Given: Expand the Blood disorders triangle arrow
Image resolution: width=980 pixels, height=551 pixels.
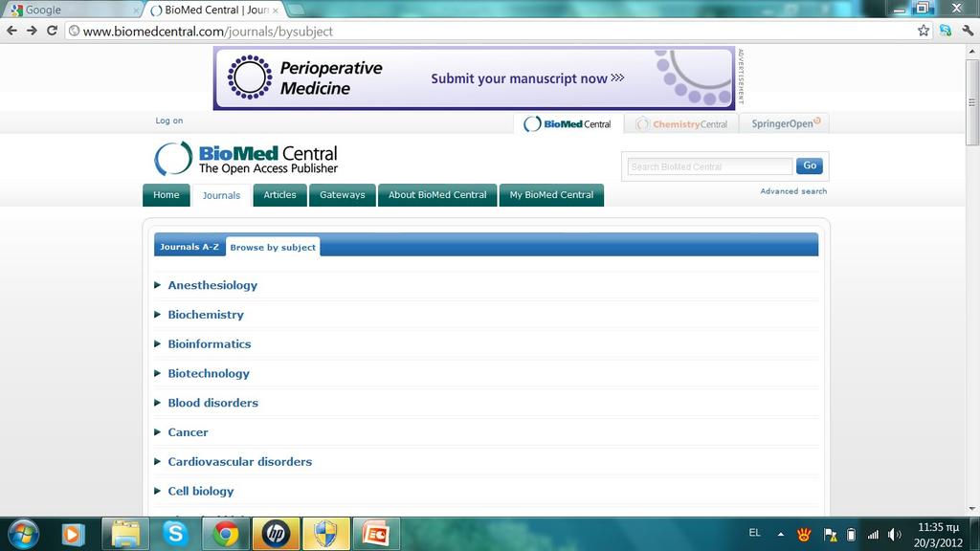Looking at the screenshot, I should pyautogui.click(x=158, y=403).
